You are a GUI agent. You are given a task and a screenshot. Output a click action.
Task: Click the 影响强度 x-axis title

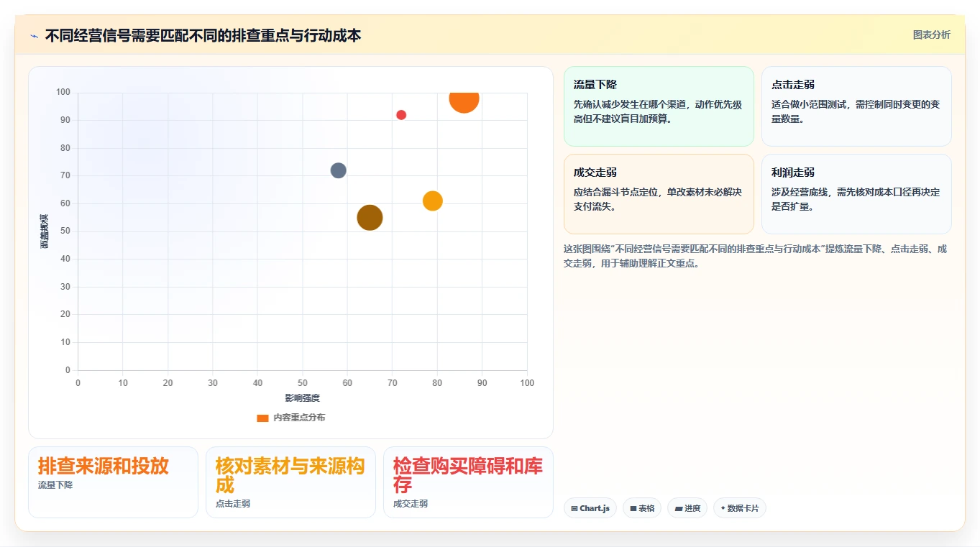[302, 397]
